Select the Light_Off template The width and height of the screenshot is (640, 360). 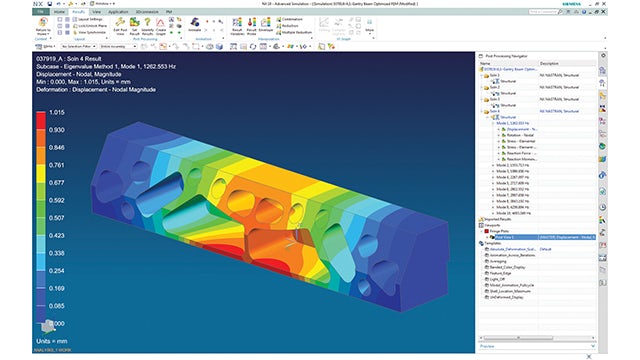(497, 279)
